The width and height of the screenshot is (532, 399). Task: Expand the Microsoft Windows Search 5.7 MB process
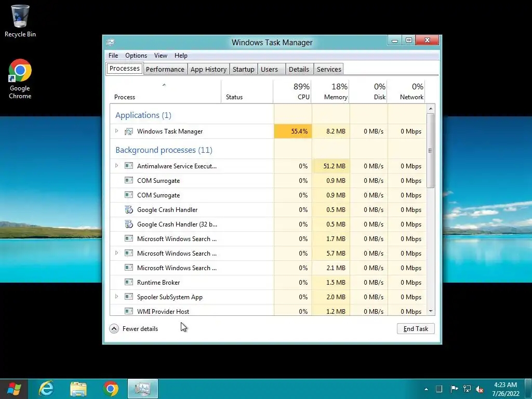(x=117, y=253)
